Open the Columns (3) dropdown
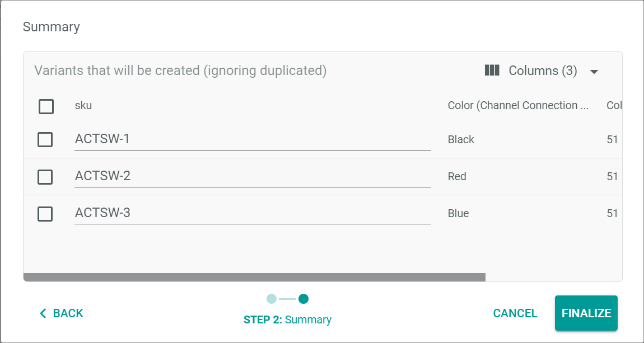 (542, 71)
